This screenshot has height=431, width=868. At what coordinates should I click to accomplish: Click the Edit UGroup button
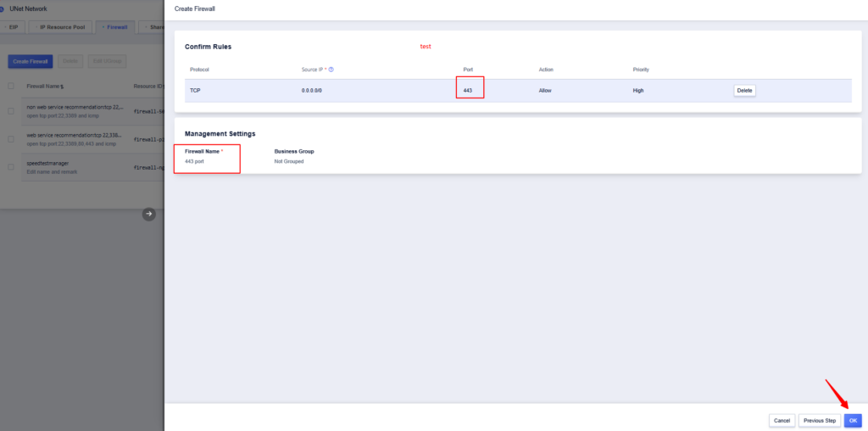107,61
